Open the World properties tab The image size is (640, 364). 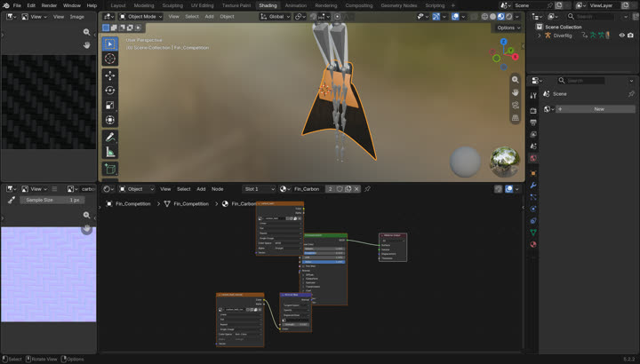pos(533,158)
